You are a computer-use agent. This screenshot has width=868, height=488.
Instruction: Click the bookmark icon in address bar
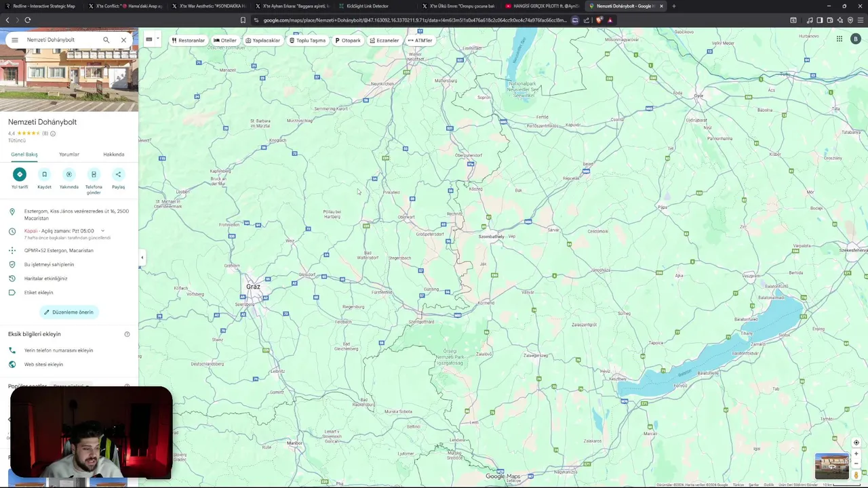243,20
